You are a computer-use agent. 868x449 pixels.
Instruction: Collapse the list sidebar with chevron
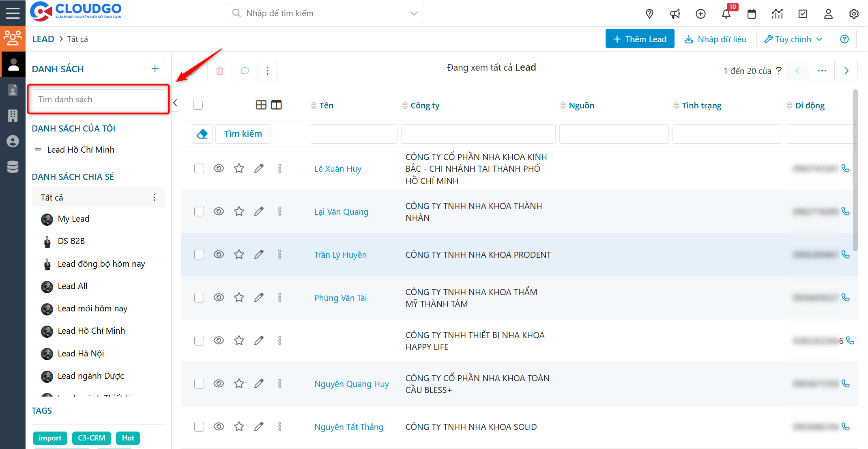[175, 103]
